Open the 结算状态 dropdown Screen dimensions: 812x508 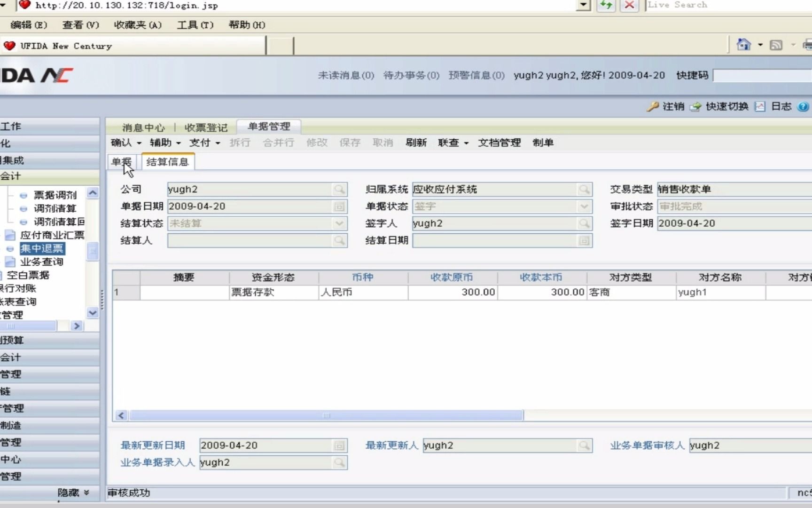coord(339,223)
